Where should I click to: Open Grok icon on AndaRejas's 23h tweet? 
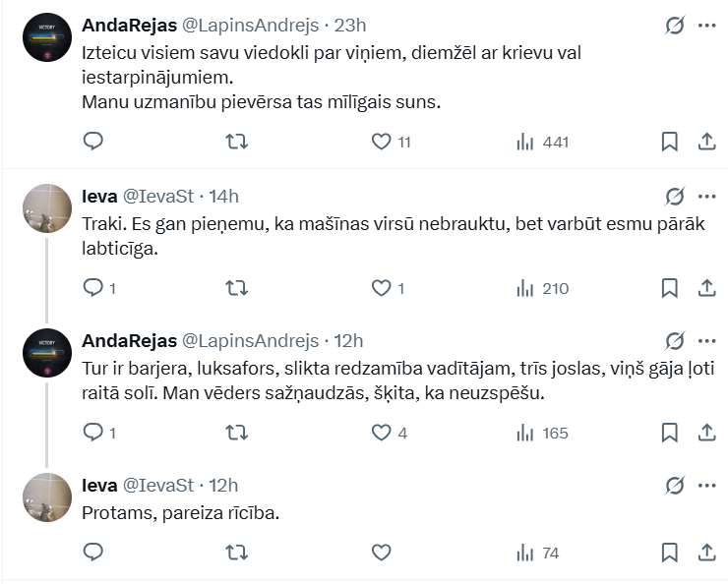[674, 26]
